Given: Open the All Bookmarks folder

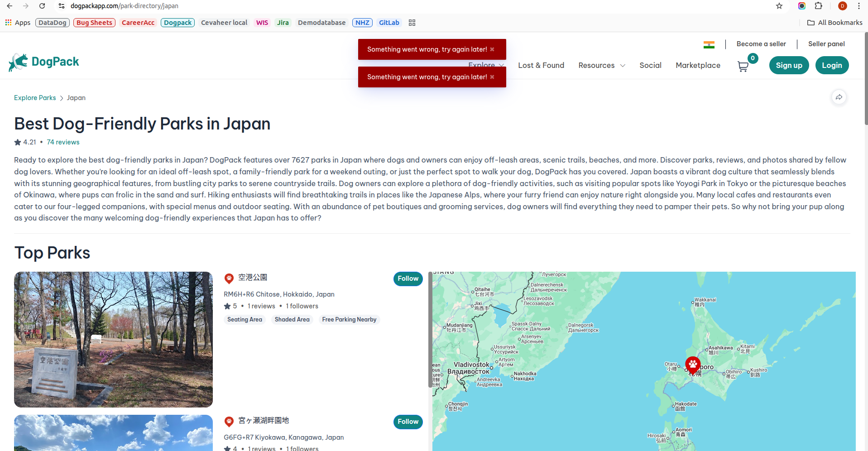Looking at the screenshot, I should click(x=834, y=23).
